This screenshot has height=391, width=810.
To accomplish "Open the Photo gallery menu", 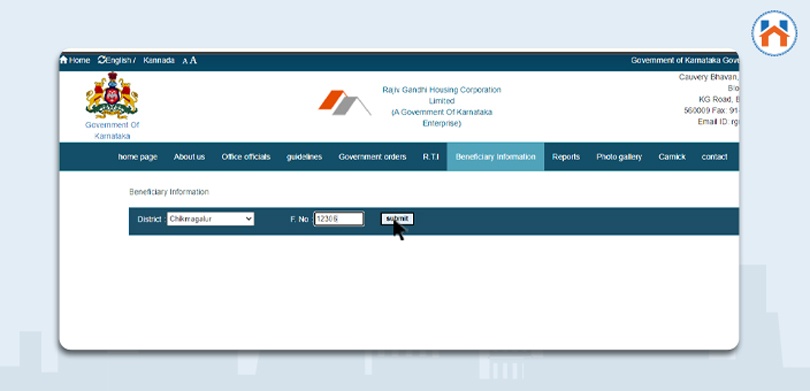I will coord(619,157).
